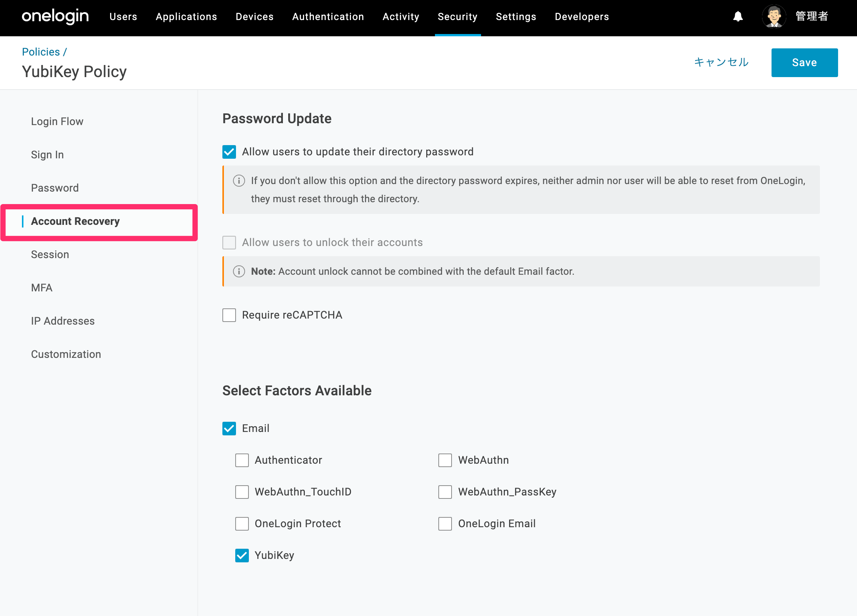This screenshot has height=616, width=857.
Task: Uncheck Allow users to update directory password
Action: [229, 152]
